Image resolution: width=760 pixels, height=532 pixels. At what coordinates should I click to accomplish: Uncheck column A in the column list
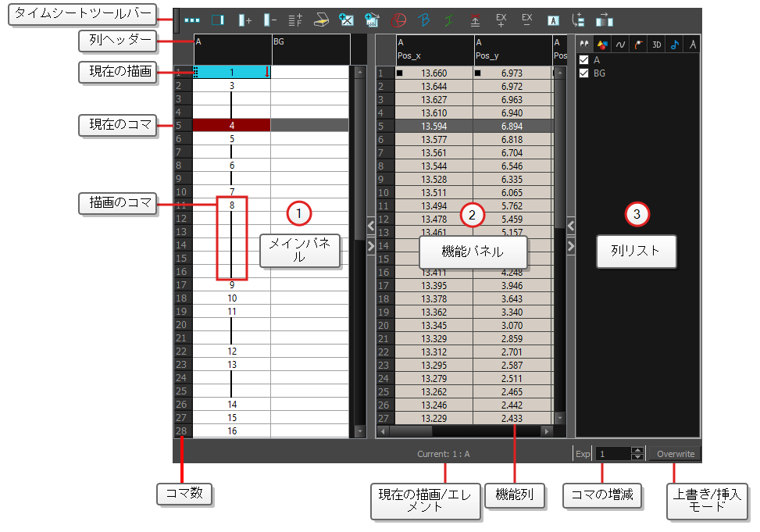584,60
